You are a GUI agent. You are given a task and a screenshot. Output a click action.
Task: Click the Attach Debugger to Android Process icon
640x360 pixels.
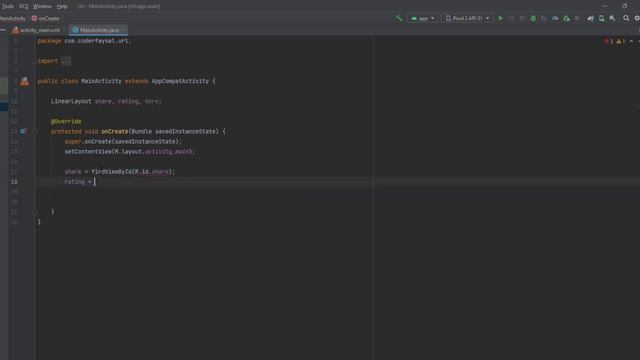coord(566,18)
